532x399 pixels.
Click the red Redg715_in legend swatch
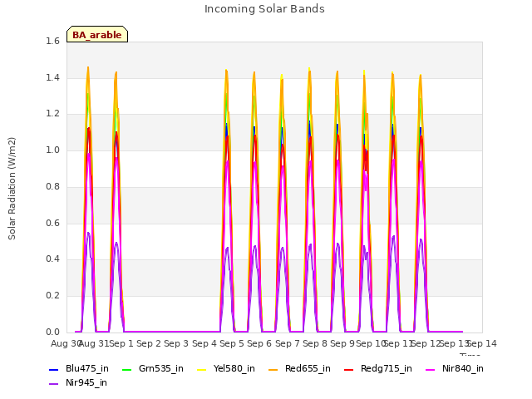(x=348, y=369)
